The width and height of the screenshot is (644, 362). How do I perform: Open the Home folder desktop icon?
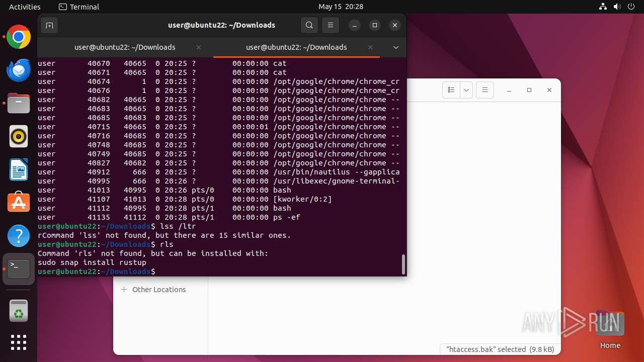(x=610, y=330)
